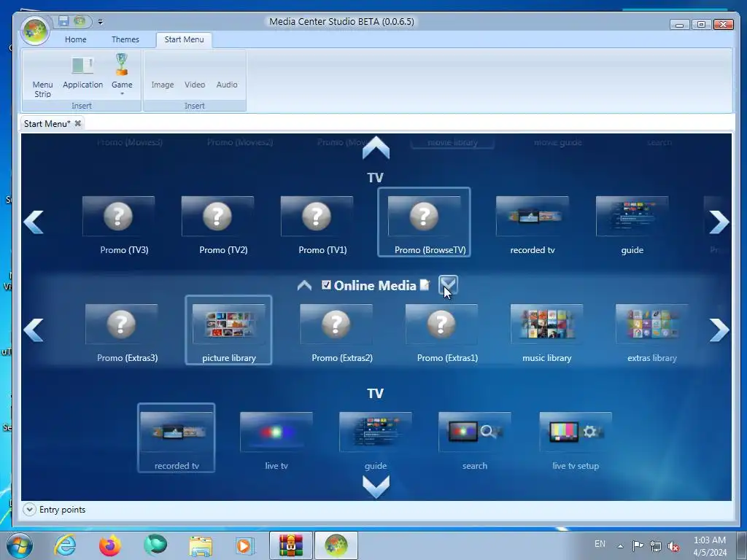
Task: Click the Audio insert button
Action: [227, 85]
